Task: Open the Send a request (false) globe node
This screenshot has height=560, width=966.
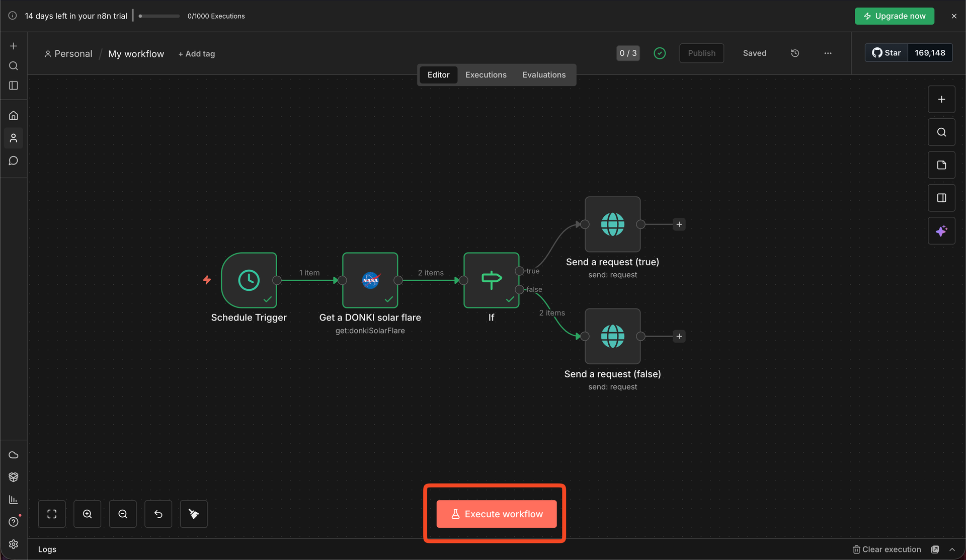Action: (612, 336)
